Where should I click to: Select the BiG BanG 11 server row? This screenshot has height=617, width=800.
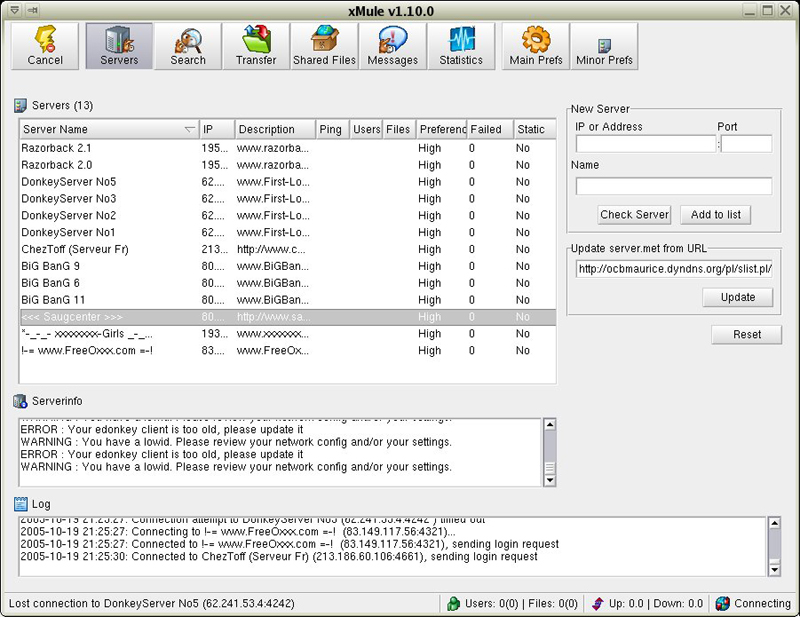click(x=288, y=300)
